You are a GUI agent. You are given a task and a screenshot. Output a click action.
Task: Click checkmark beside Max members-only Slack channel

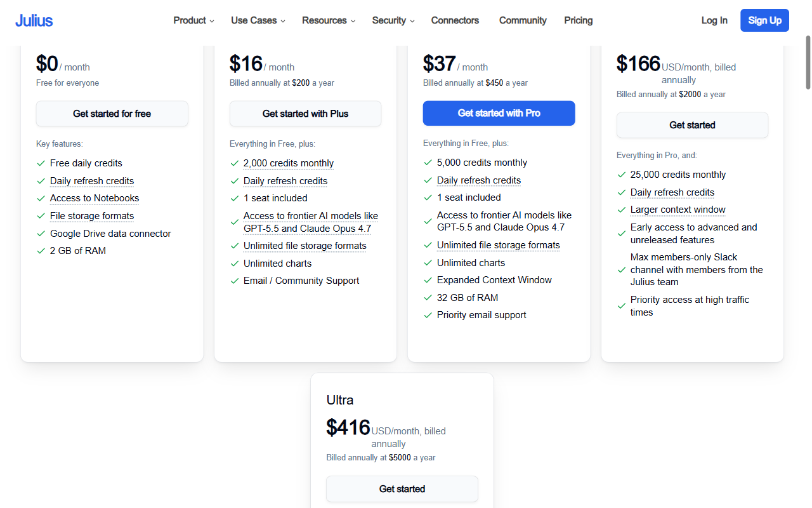[x=622, y=270]
